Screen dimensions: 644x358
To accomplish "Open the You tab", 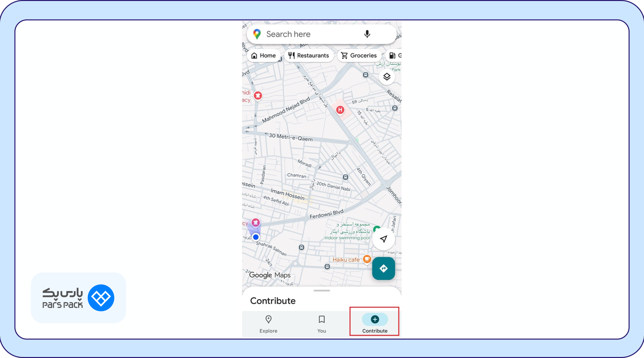I will 322,324.
